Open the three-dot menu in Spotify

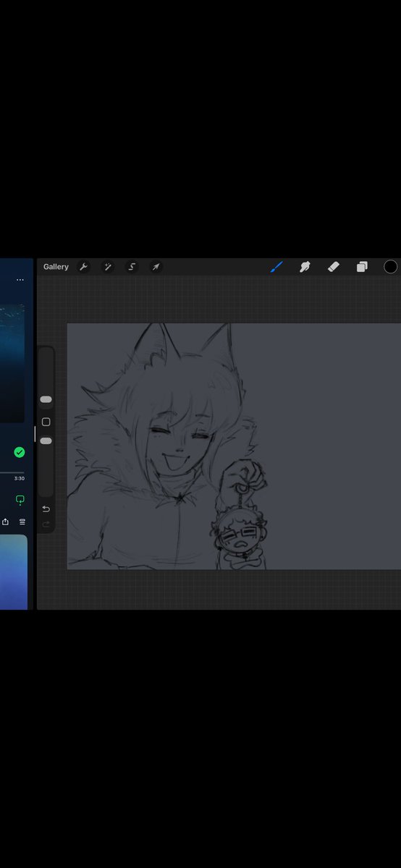(20, 280)
